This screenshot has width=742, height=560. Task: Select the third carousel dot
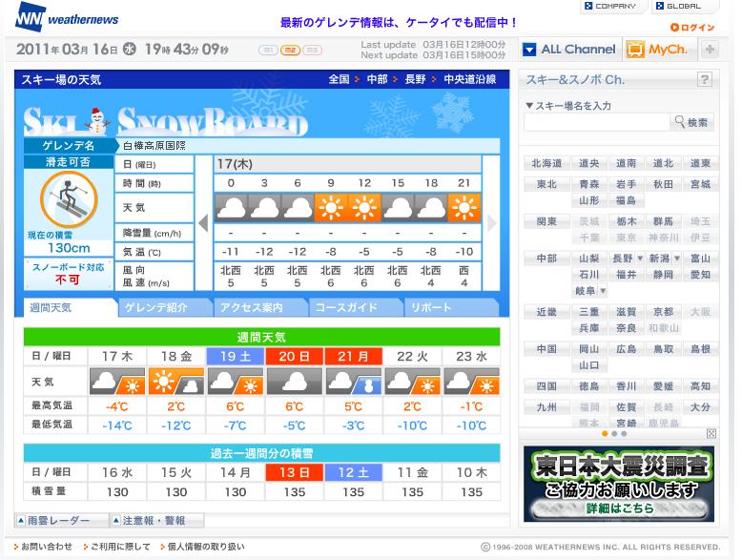pos(624,434)
